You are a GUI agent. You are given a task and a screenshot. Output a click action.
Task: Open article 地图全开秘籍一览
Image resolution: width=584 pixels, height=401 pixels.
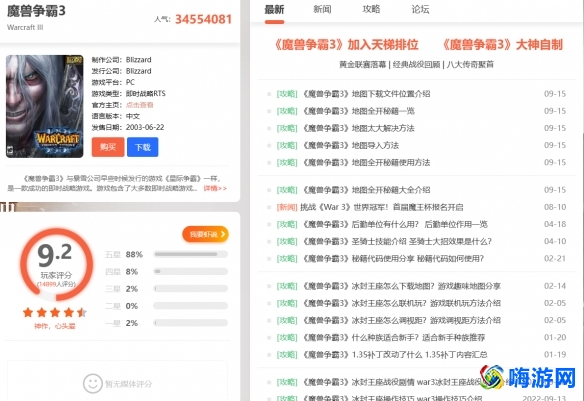pos(358,111)
